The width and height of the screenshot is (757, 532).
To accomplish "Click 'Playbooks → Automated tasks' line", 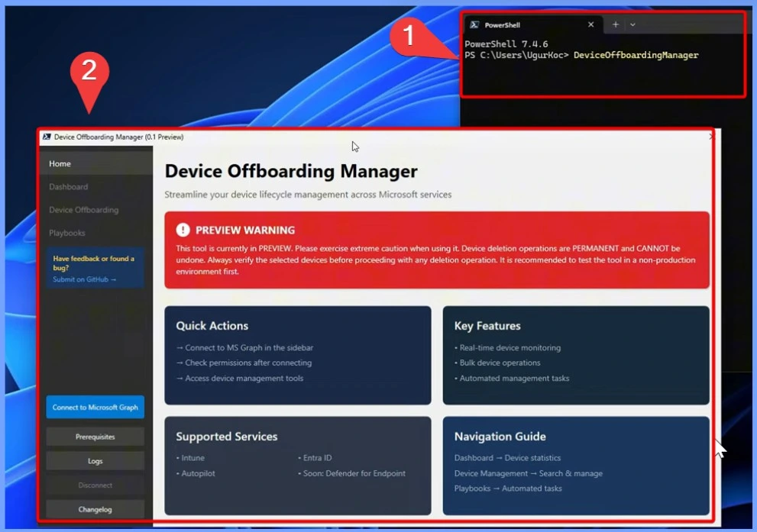I will (x=508, y=488).
